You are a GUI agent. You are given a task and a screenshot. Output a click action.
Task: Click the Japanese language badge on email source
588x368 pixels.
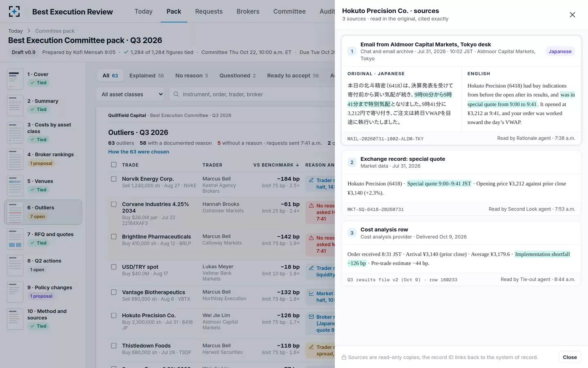560,52
